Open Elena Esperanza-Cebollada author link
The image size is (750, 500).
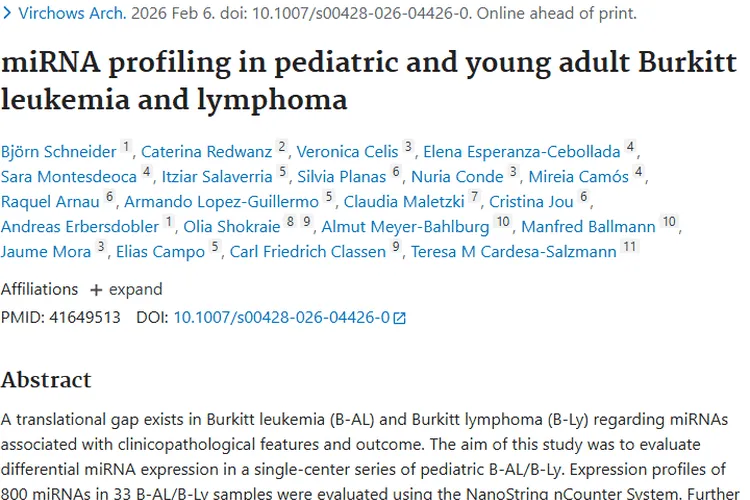pos(521,152)
